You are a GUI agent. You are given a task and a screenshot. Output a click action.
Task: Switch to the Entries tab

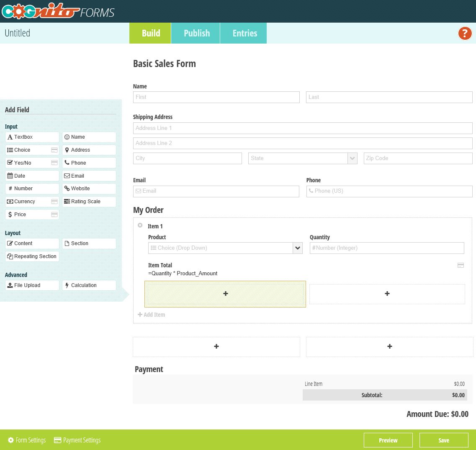tap(245, 33)
